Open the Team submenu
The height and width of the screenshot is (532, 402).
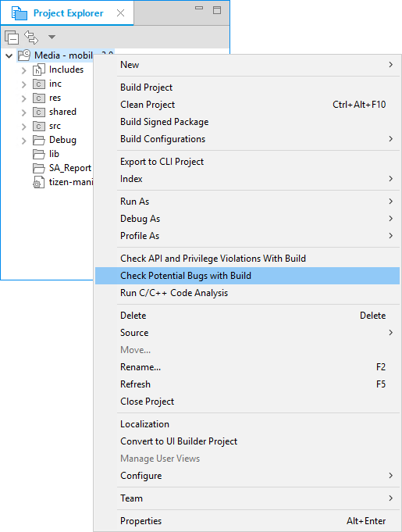(x=247, y=498)
